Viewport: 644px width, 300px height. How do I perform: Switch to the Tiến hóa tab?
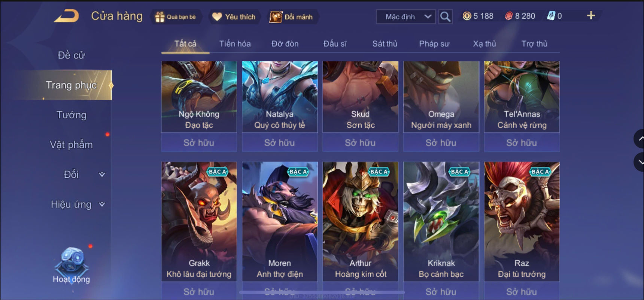point(235,44)
